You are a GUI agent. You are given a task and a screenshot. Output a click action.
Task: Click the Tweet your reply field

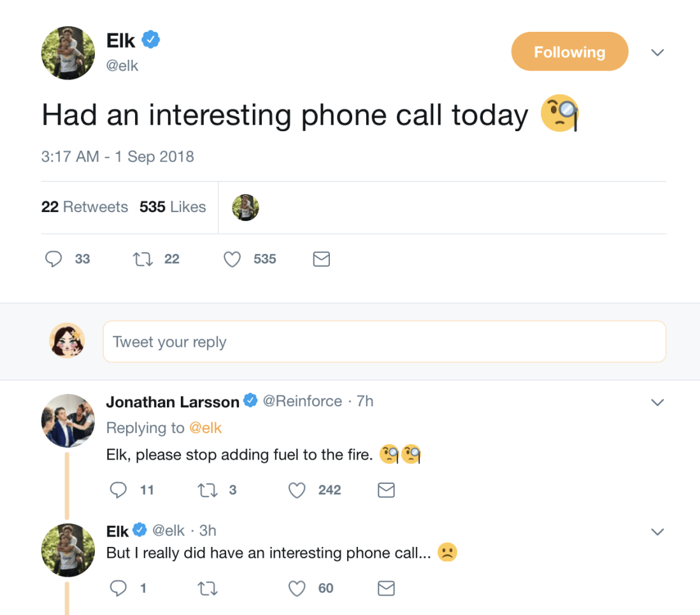coord(384,342)
